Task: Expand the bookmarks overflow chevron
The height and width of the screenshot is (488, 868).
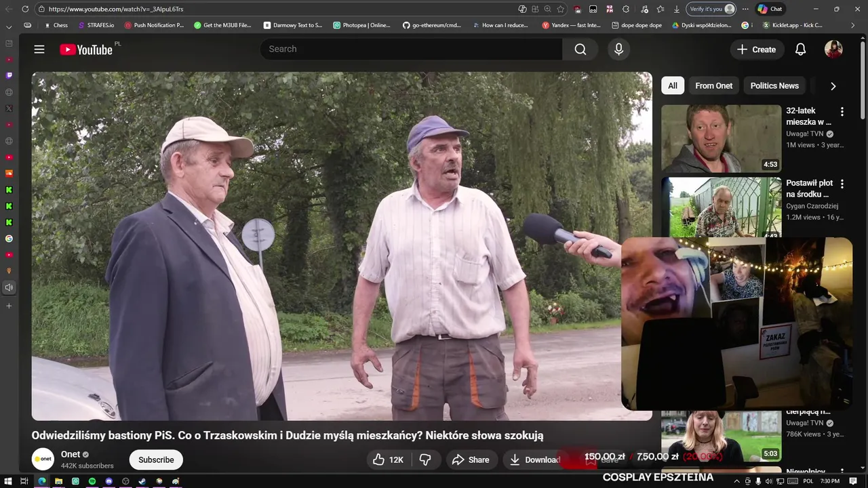Action: tap(853, 25)
